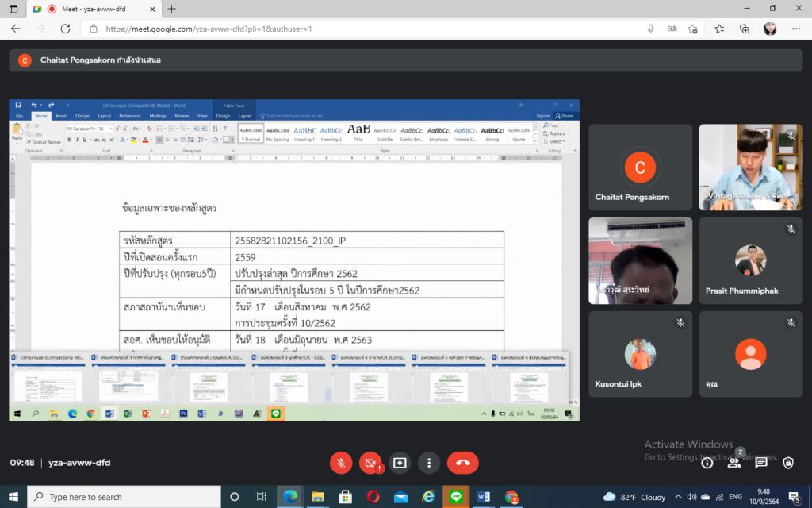Viewport: 812px width, 508px height.
Task: Leave the call with the red hang-up button
Action: click(462, 463)
